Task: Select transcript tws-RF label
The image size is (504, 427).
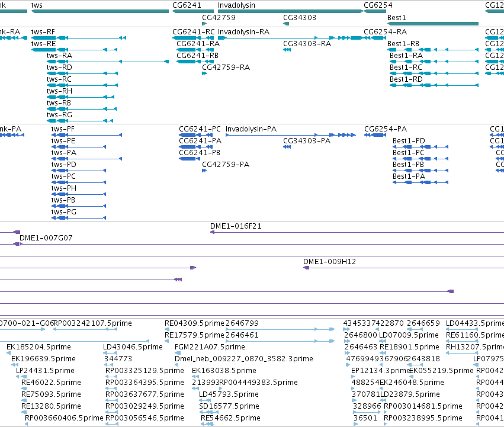Action: point(43,32)
